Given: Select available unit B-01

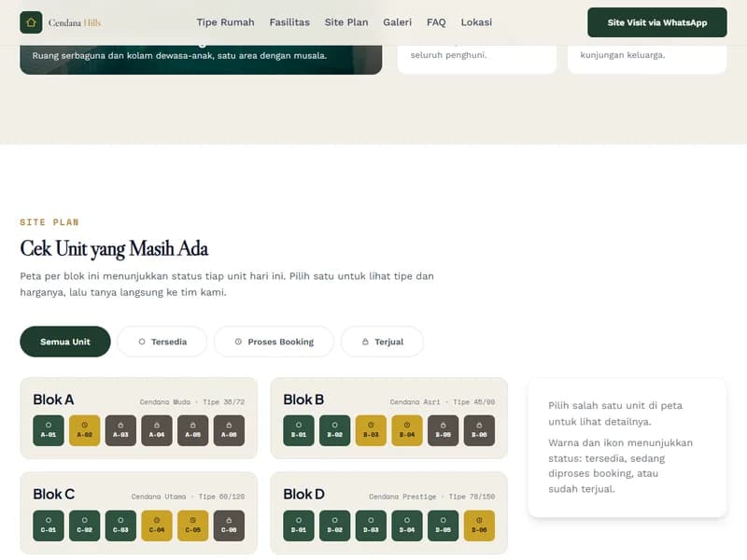Looking at the screenshot, I should click(299, 430).
